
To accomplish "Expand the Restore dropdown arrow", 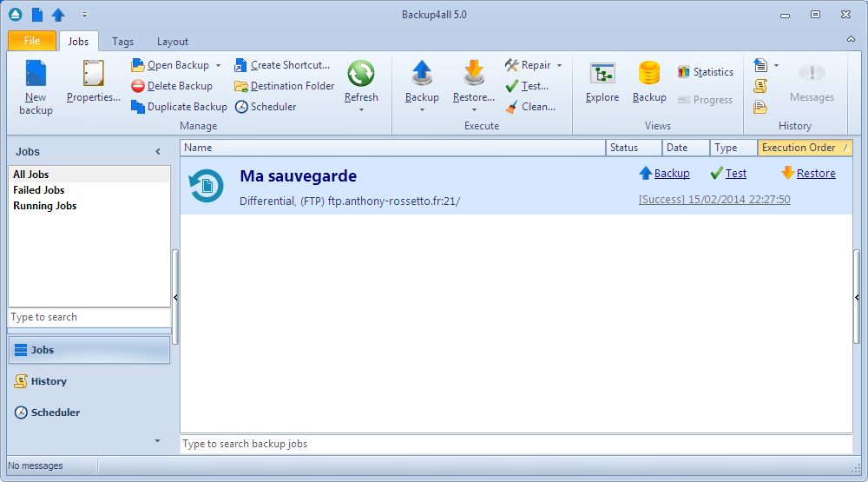I will (x=474, y=109).
